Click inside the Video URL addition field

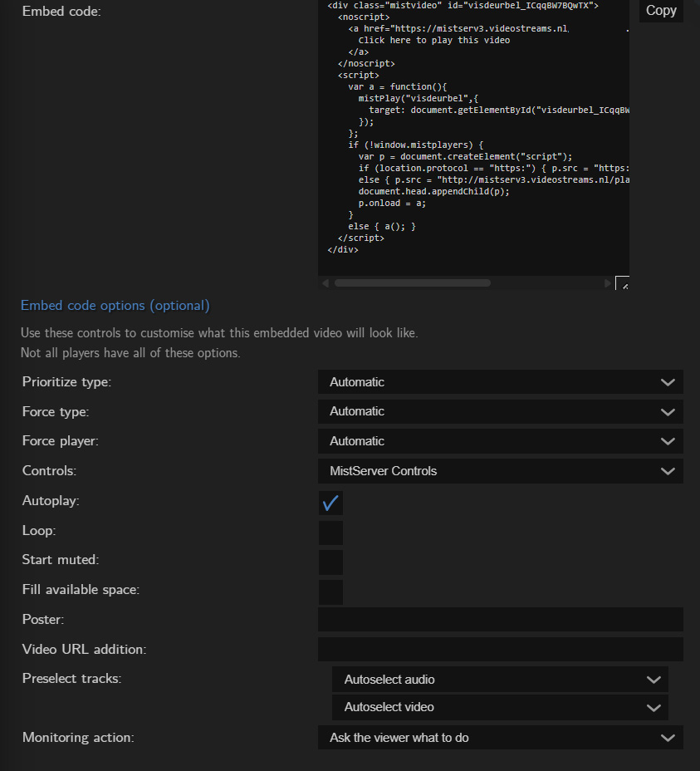click(498, 649)
